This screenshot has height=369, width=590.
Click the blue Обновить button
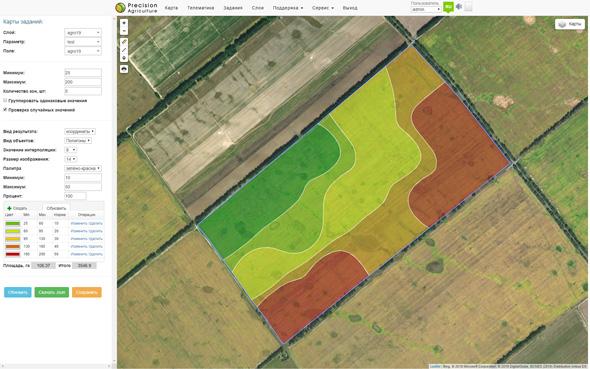(18, 292)
